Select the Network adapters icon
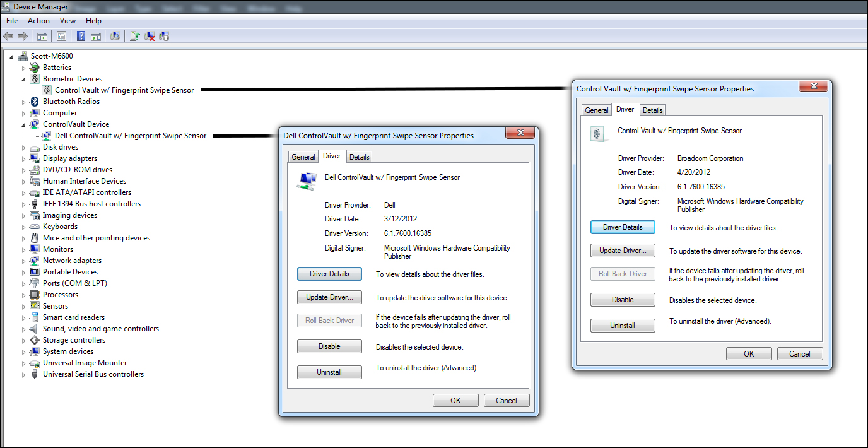868x448 pixels. coord(35,261)
